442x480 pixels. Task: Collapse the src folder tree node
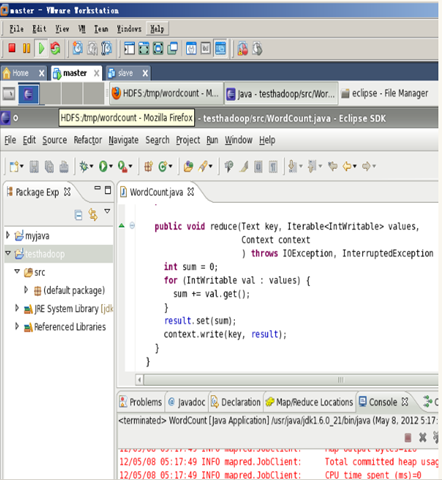[17, 271]
